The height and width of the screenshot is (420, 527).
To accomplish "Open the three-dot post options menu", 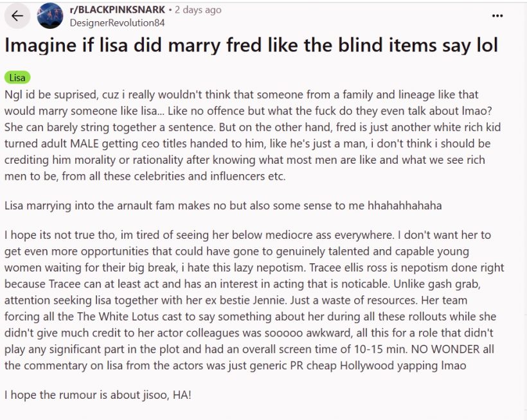I will pos(497,15).
